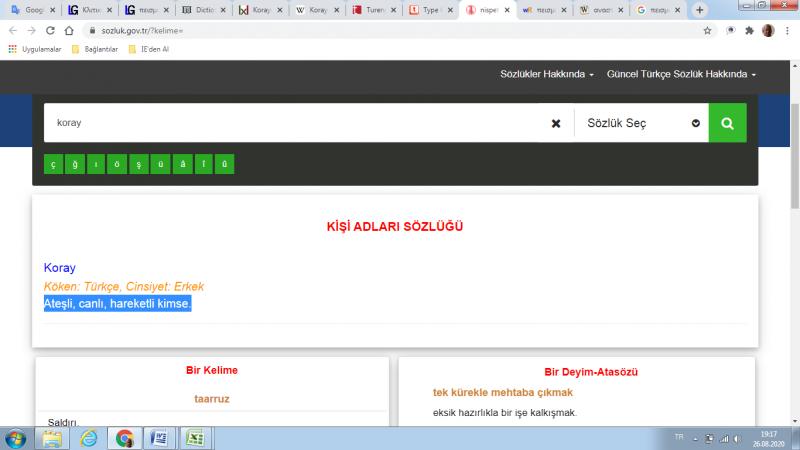Click the Chrome taskbar icon
The width and height of the screenshot is (800, 450).
(x=124, y=439)
